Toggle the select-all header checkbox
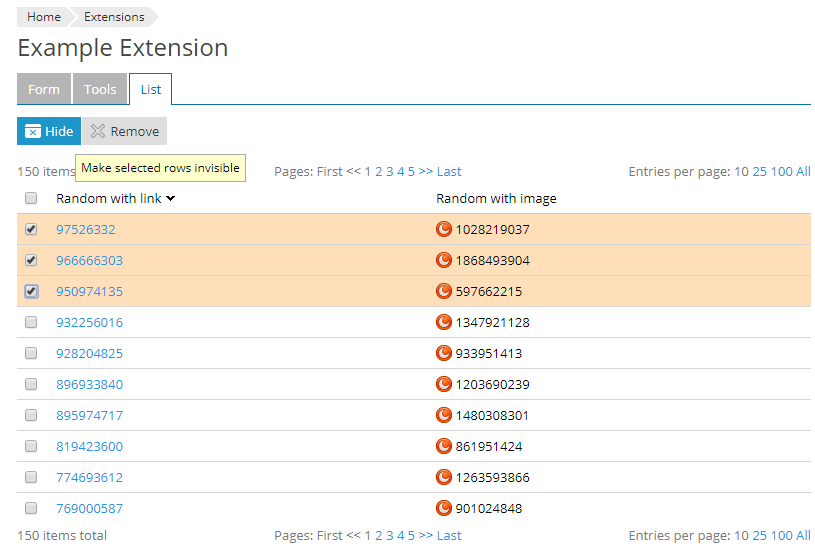The width and height of the screenshot is (815, 558). (x=31, y=198)
